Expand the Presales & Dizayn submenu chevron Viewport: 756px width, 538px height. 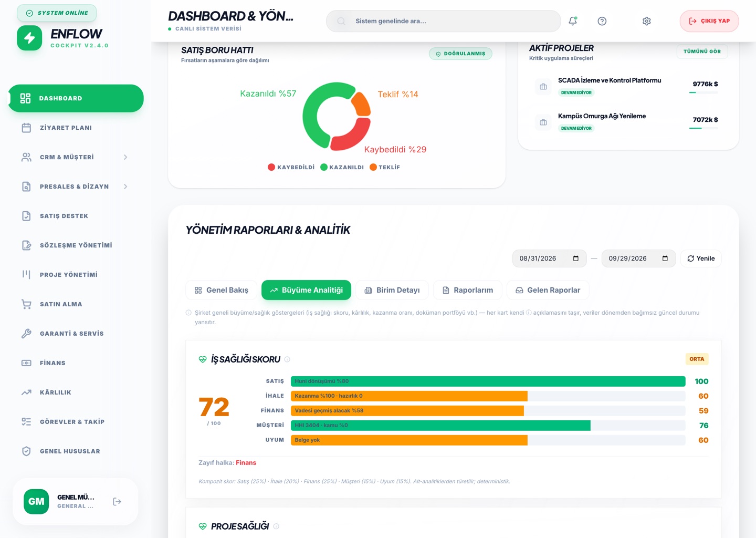tap(125, 187)
